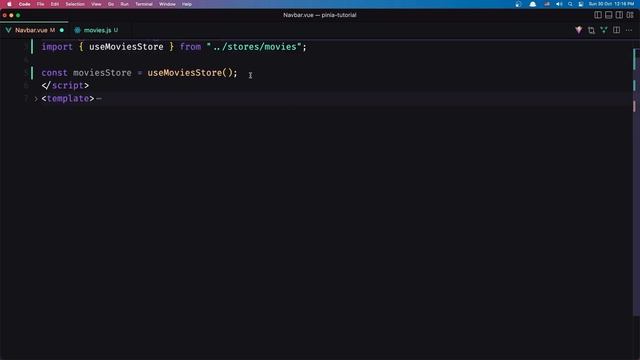The height and width of the screenshot is (360, 640).
Task: Click the template tag text
Action: point(68,99)
